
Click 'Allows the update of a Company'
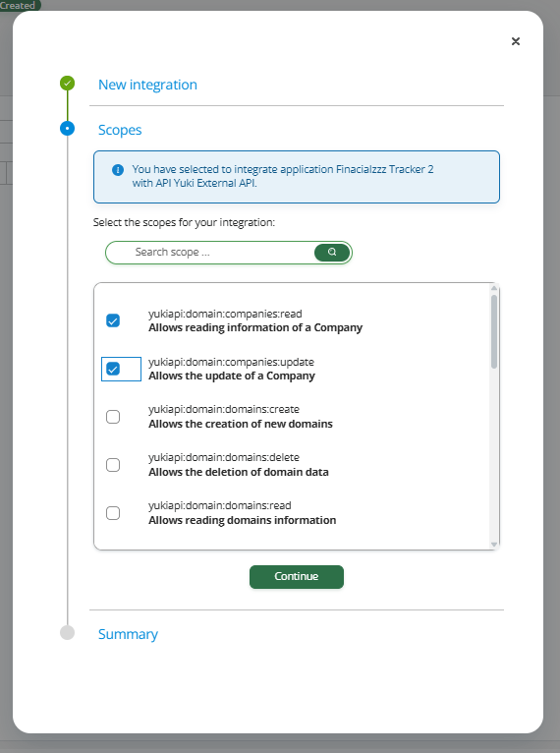click(x=232, y=376)
